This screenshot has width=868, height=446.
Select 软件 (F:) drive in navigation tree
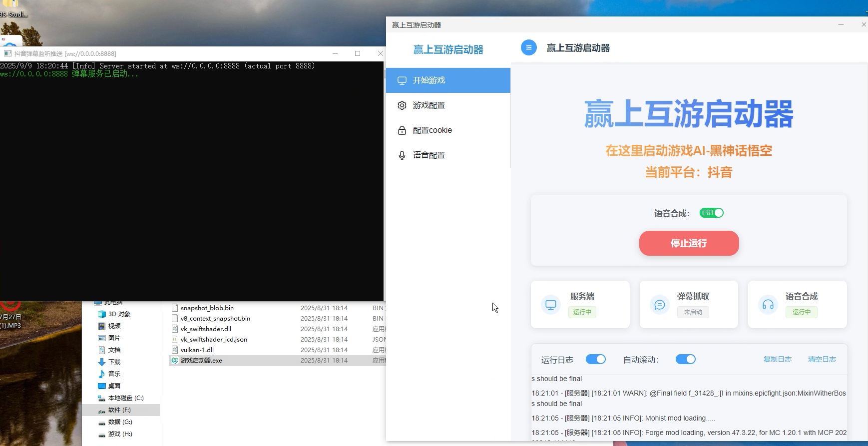(x=119, y=410)
